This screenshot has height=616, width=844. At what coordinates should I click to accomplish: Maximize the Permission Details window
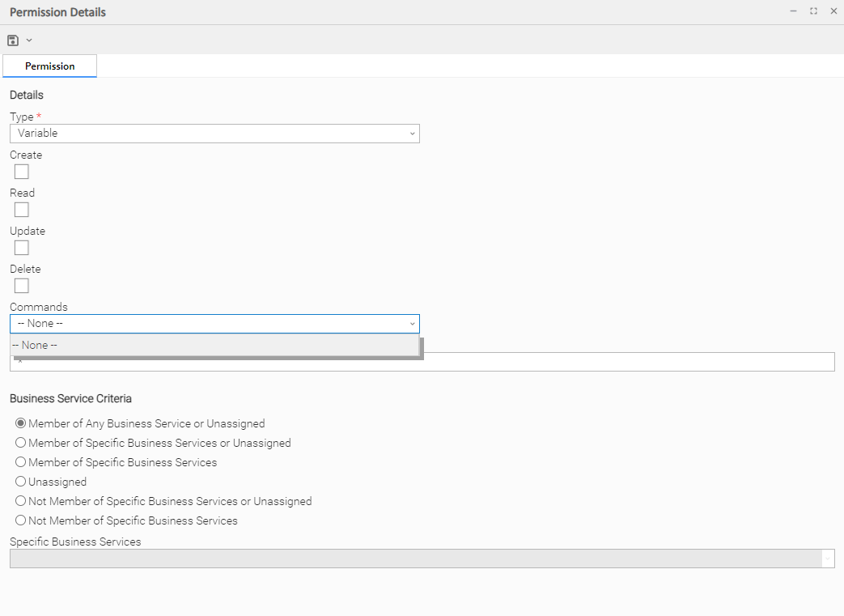point(813,11)
